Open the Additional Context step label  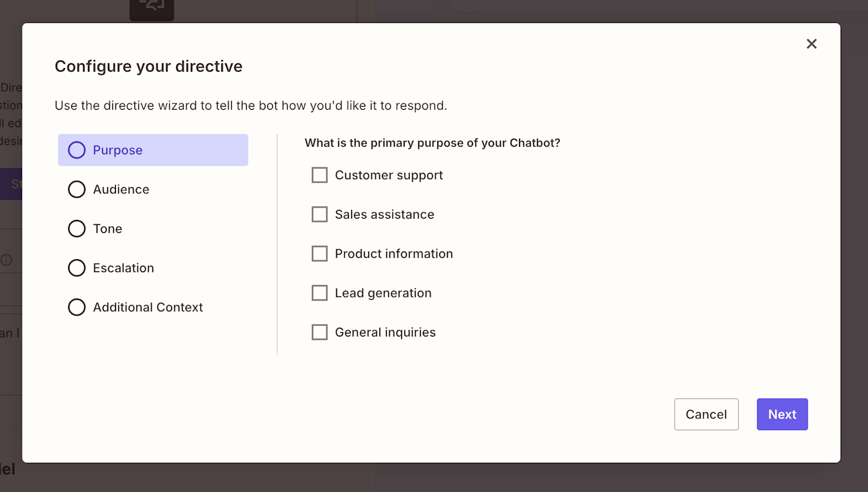[148, 307]
